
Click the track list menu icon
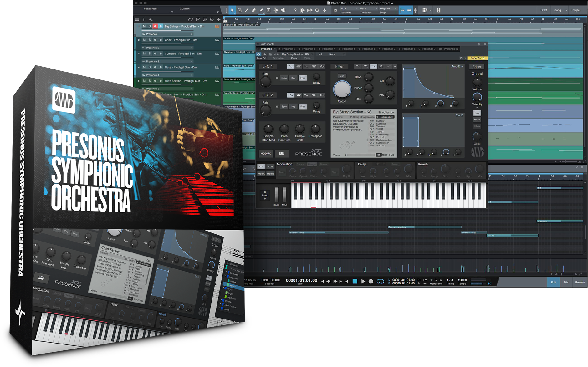(x=137, y=19)
